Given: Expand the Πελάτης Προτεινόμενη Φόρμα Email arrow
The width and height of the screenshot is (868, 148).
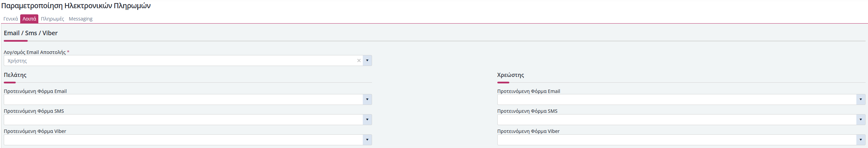Looking at the screenshot, I should pos(367,99).
